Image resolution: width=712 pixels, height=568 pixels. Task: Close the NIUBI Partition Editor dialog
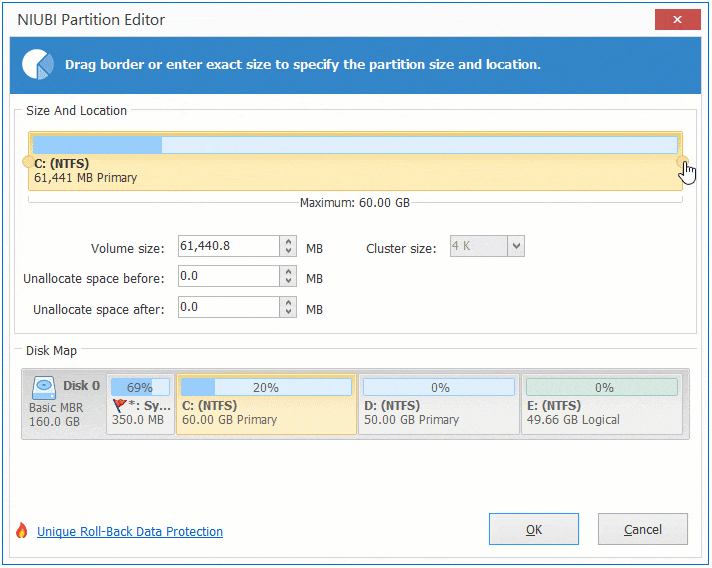(676, 20)
